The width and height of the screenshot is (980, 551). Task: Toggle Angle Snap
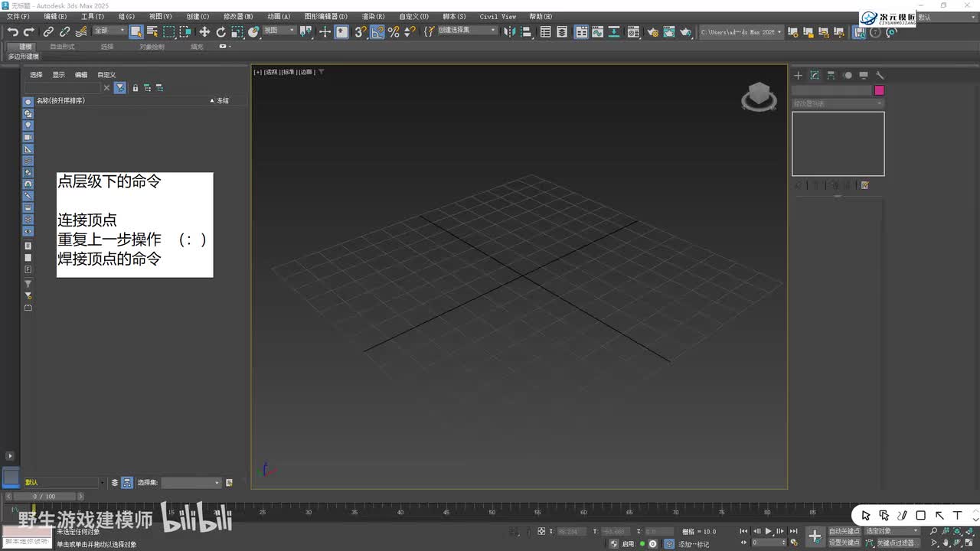[x=377, y=31]
